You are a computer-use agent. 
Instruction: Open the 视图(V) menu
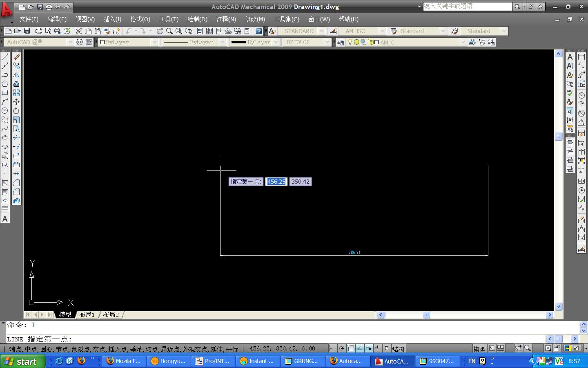85,19
